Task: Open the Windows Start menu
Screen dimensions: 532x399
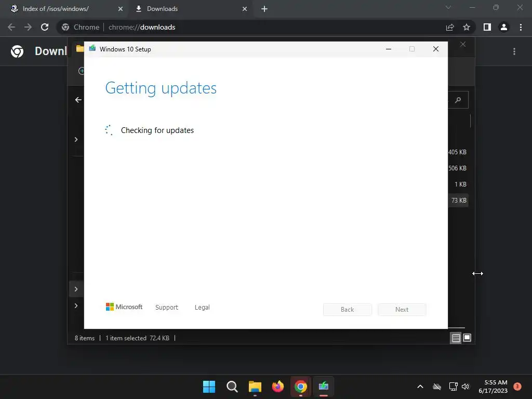Action: tap(209, 387)
